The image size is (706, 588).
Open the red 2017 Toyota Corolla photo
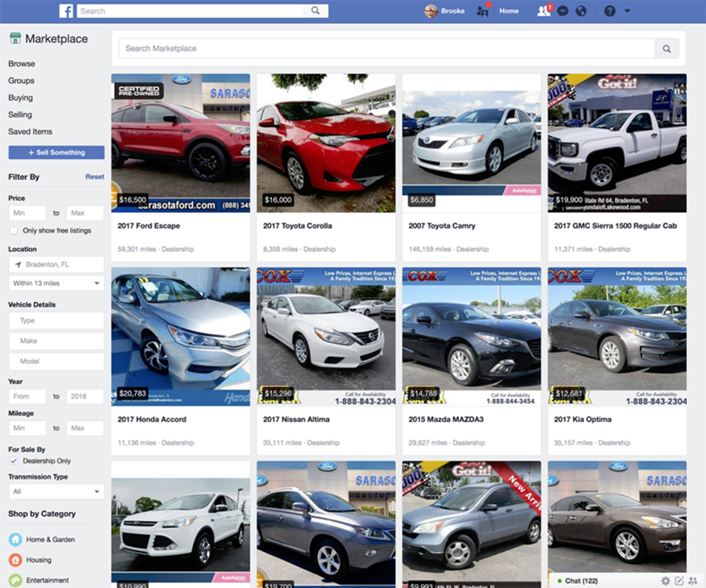coord(326,143)
